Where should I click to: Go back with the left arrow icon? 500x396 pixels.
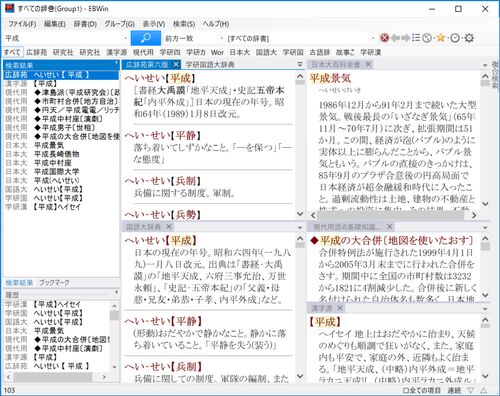(395, 38)
